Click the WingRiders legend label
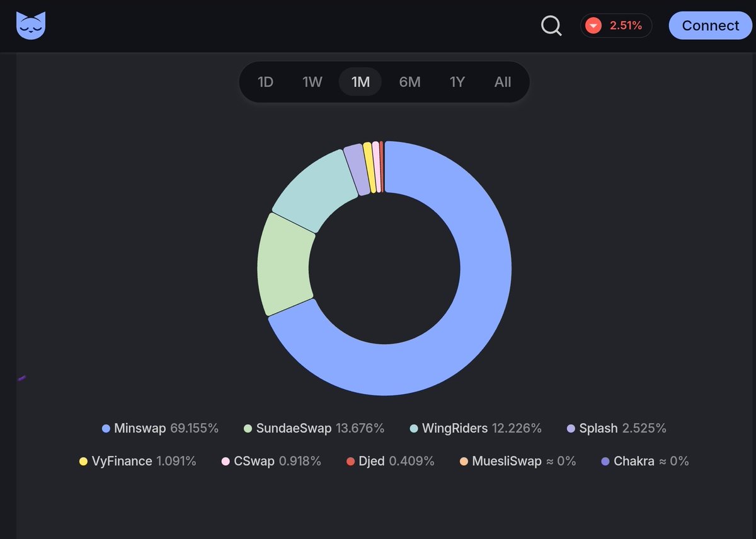Screen dimensions: 756x539 (455, 429)
